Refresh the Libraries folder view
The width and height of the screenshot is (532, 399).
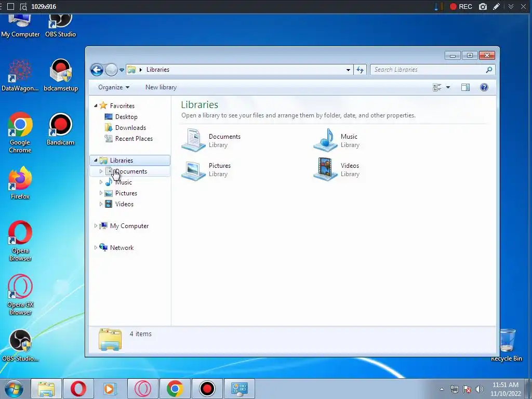point(360,70)
